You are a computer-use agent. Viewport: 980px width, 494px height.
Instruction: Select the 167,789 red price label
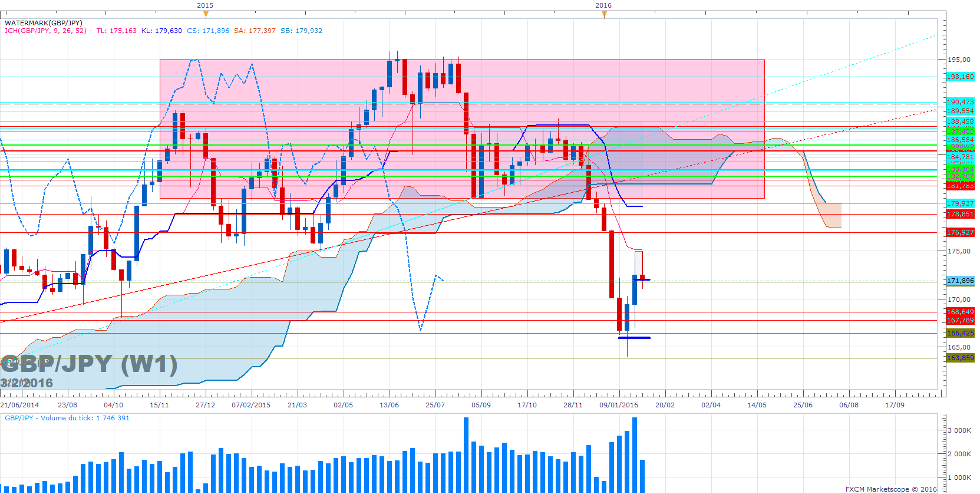coord(961,321)
